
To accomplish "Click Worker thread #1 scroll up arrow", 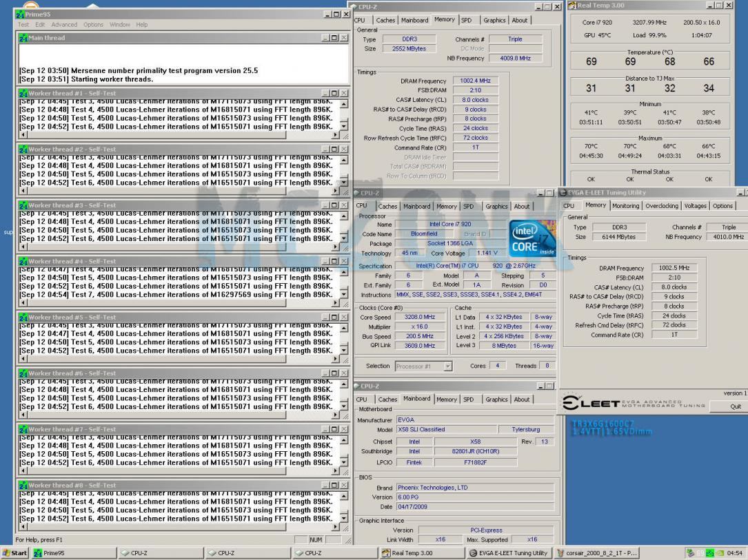I will coord(344,104).
